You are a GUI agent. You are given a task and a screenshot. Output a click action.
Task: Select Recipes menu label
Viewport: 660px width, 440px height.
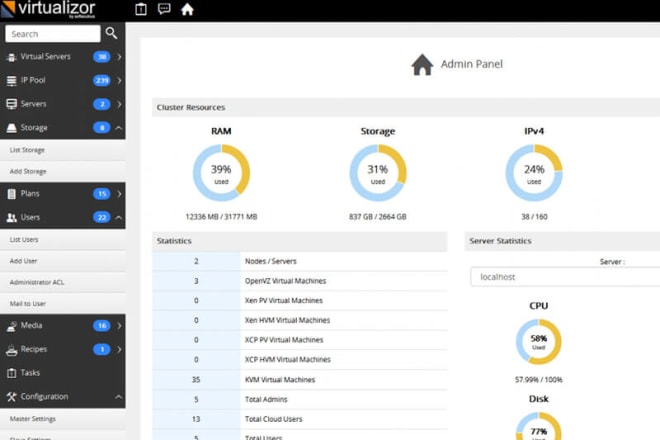tap(34, 349)
